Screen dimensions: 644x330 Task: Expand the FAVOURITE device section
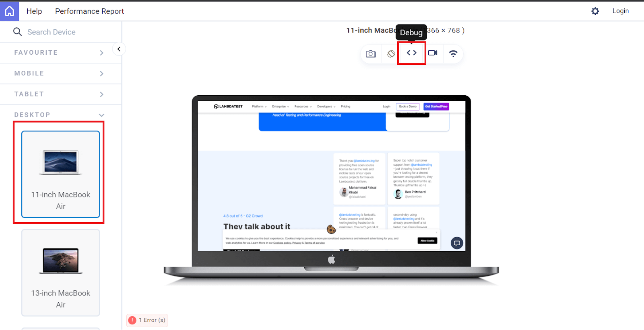60,53
